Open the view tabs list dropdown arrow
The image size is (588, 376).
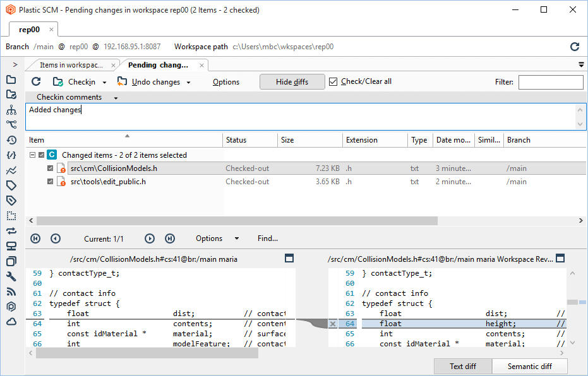click(x=581, y=65)
